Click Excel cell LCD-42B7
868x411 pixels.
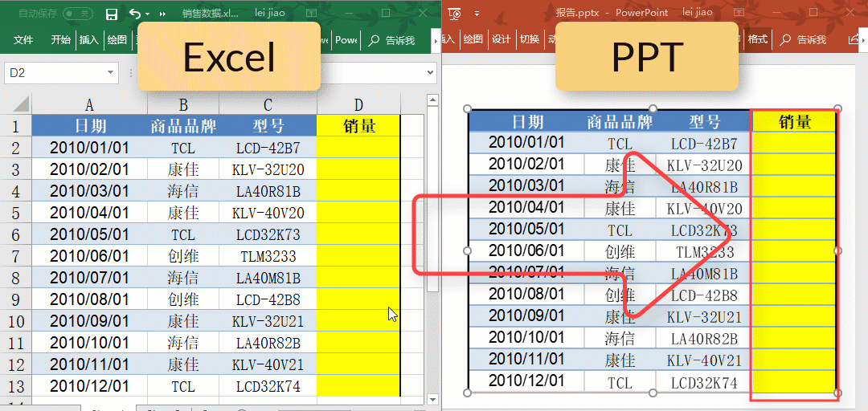point(268,148)
